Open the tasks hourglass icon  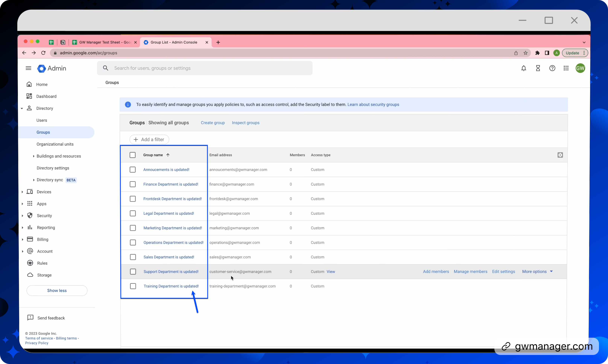538,68
